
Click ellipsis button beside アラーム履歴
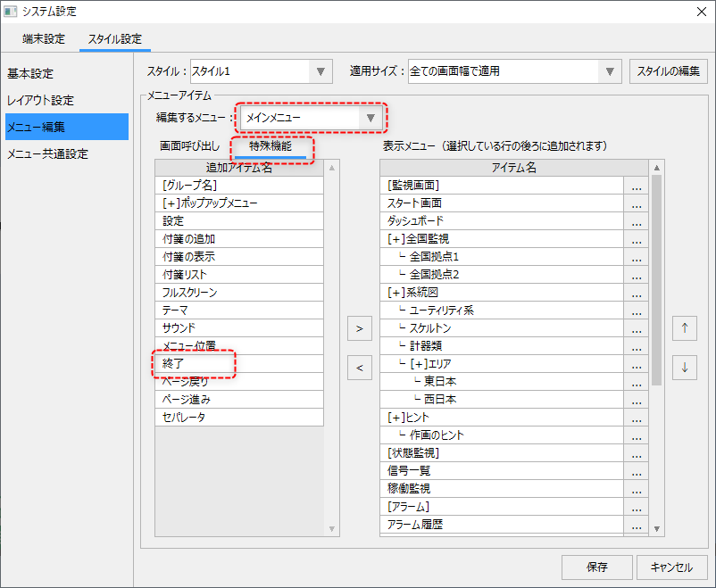636,525
